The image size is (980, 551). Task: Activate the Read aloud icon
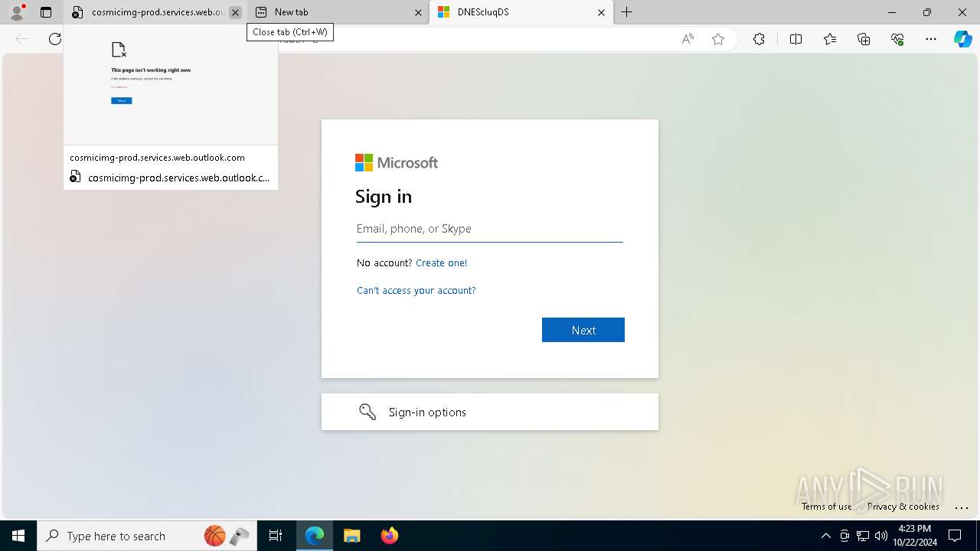click(688, 39)
